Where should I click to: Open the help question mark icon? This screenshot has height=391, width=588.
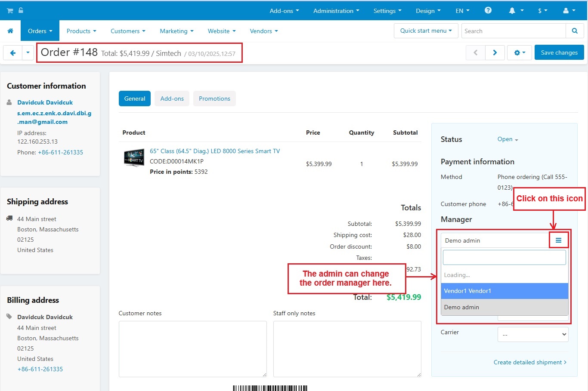(x=488, y=10)
